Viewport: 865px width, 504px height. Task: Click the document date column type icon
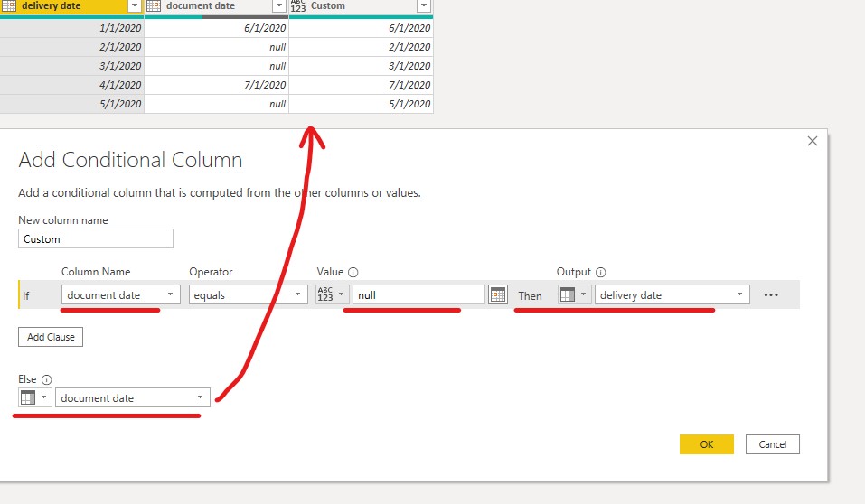coord(154,6)
